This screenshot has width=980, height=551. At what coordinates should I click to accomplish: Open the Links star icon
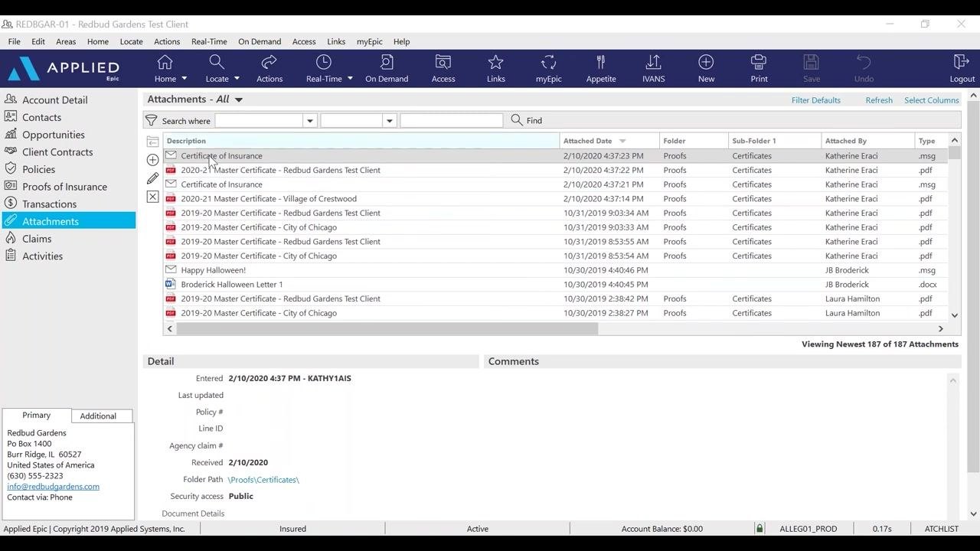click(496, 63)
